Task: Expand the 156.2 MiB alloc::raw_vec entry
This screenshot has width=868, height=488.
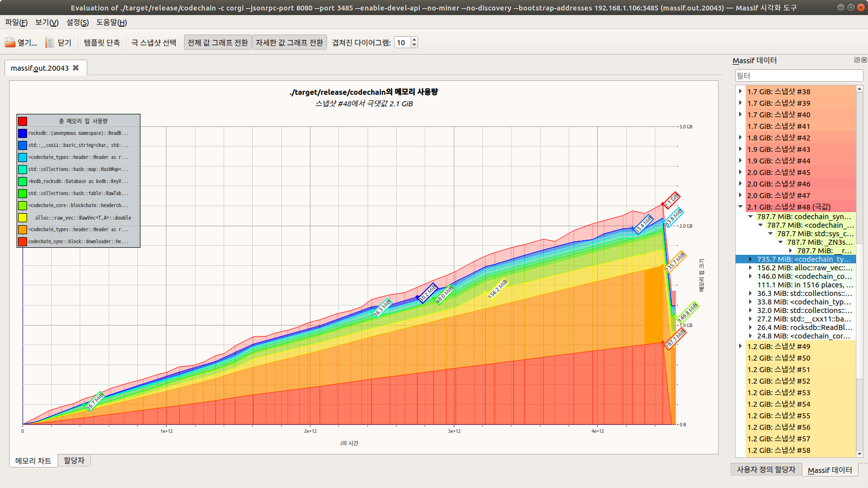Action: pos(751,267)
